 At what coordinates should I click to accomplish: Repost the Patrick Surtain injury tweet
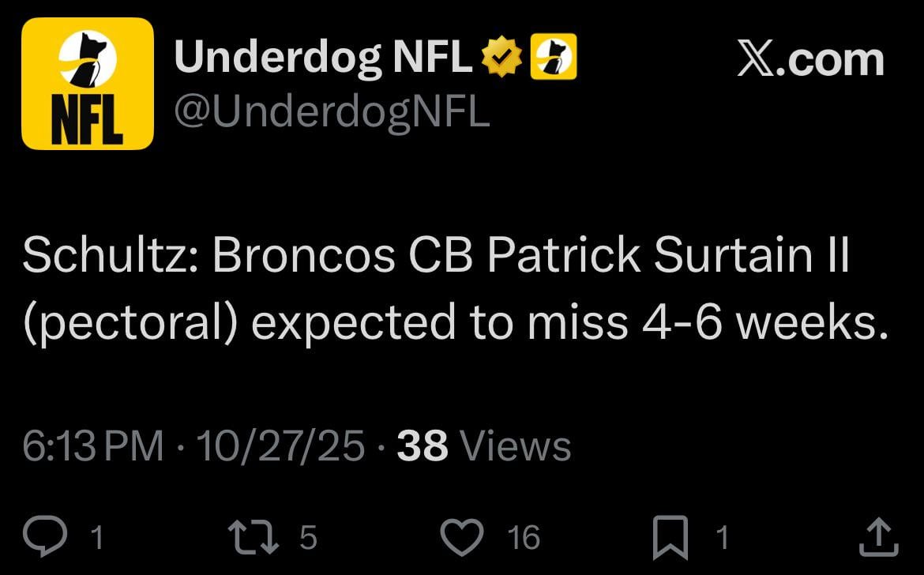point(253,537)
